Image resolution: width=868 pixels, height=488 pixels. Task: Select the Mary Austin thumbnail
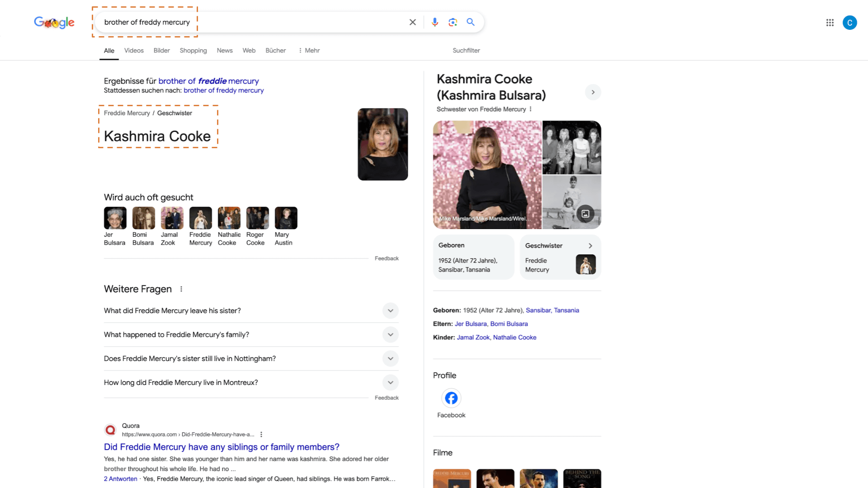click(x=286, y=218)
